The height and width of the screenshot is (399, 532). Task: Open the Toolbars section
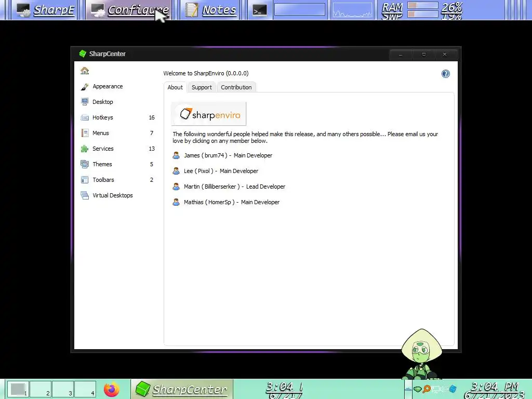coord(103,180)
